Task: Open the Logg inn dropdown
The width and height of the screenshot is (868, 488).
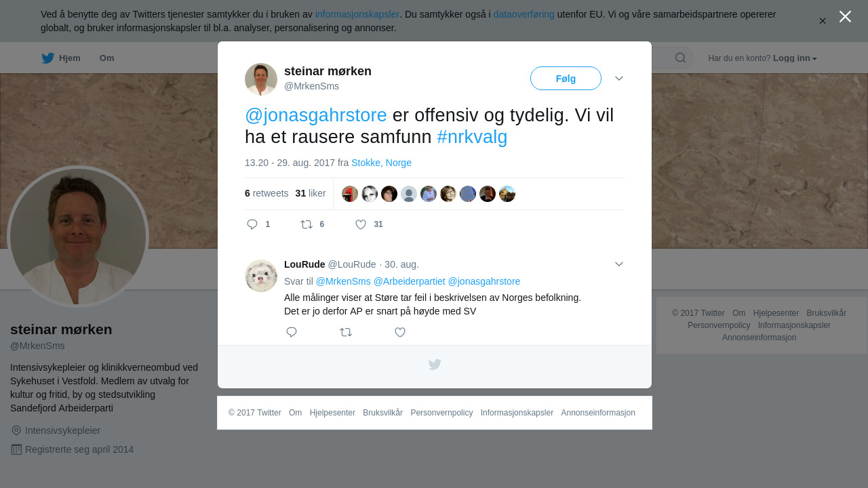Action: (x=795, y=58)
